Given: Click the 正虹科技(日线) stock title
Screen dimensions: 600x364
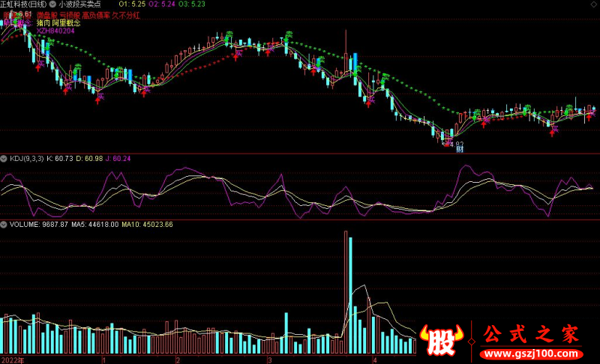Looking at the screenshot, I should point(23,4).
